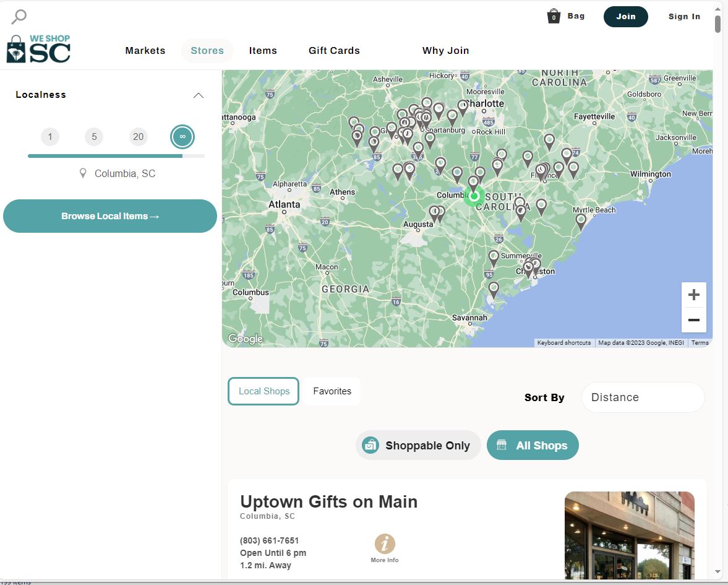Zoom out on the map with the minus control
Image resolution: width=728 pixels, height=585 pixels.
(x=693, y=319)
